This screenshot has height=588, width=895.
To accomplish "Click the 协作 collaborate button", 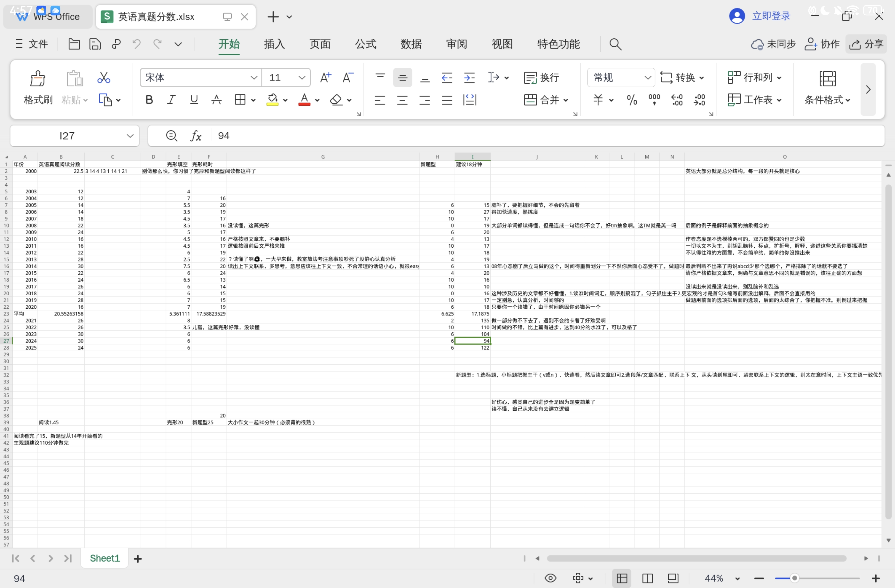I will point(822,44).
